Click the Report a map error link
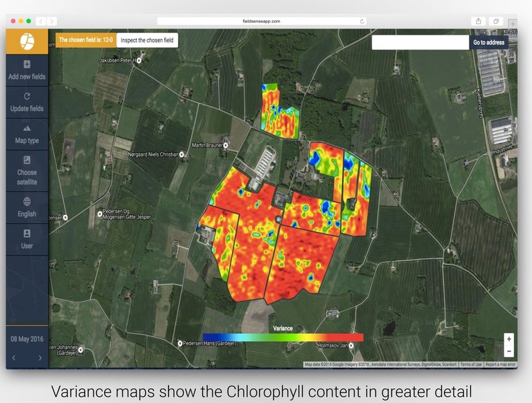The width and height of the screenshot is (532, 403). tap(500, 365)
